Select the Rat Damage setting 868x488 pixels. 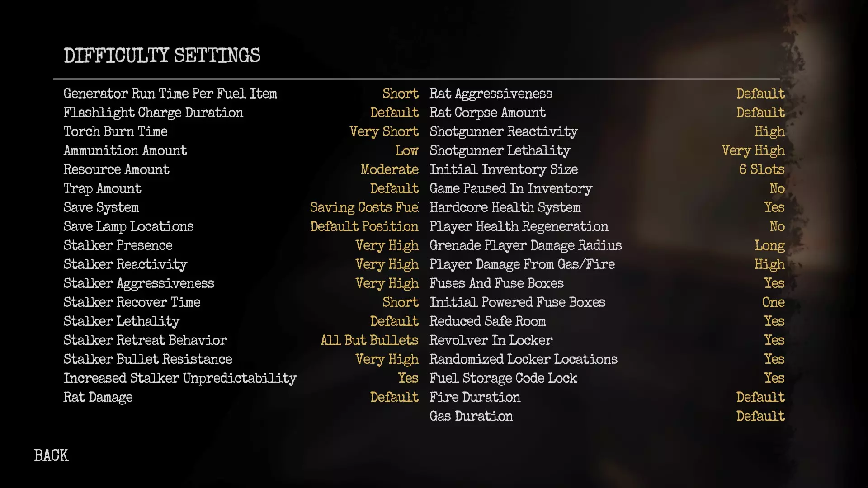98,397
